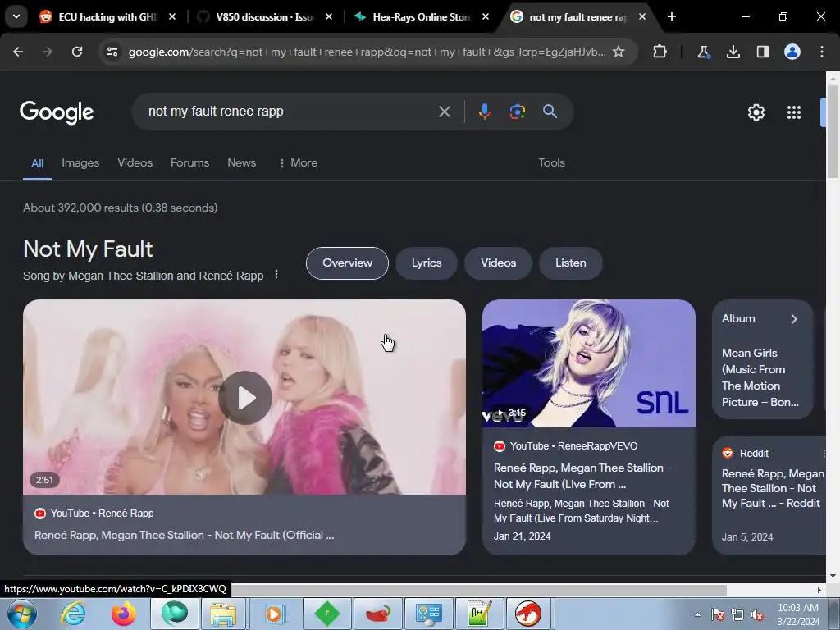Image resolution: width=840 pixels, height=630 pixels.
Task: Open Chrome Labs flask icon
Action: point(703,52)
